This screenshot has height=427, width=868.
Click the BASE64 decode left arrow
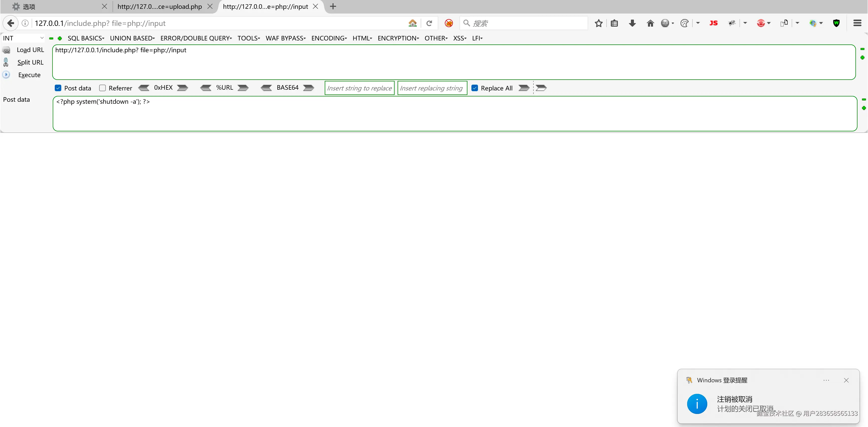click(x=266, y=88)
